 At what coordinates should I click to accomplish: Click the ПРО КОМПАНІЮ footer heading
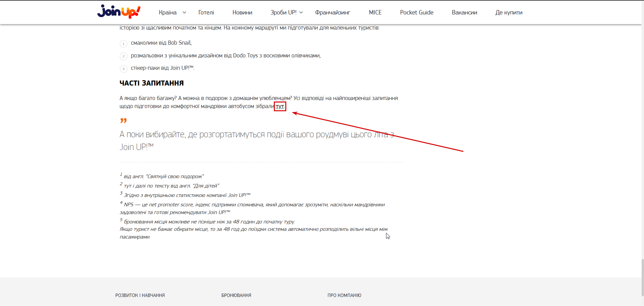pyautogui.click(x=344, y=295)
